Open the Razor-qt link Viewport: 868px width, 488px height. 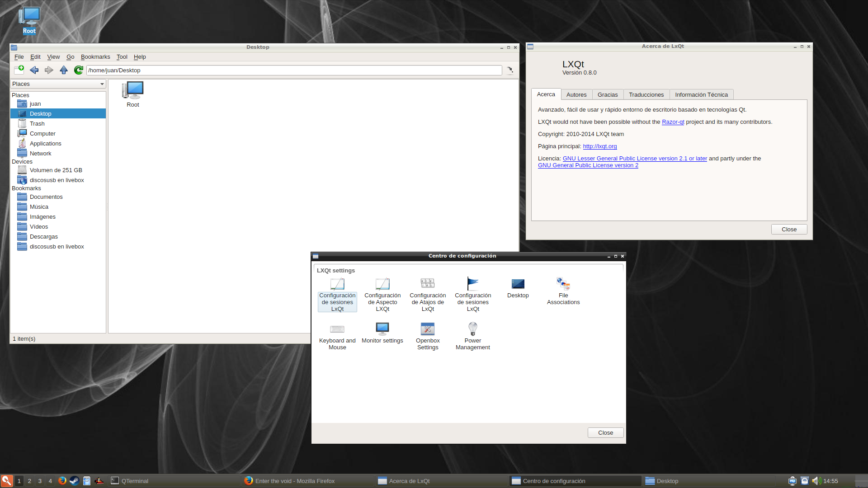click(673, 122)
